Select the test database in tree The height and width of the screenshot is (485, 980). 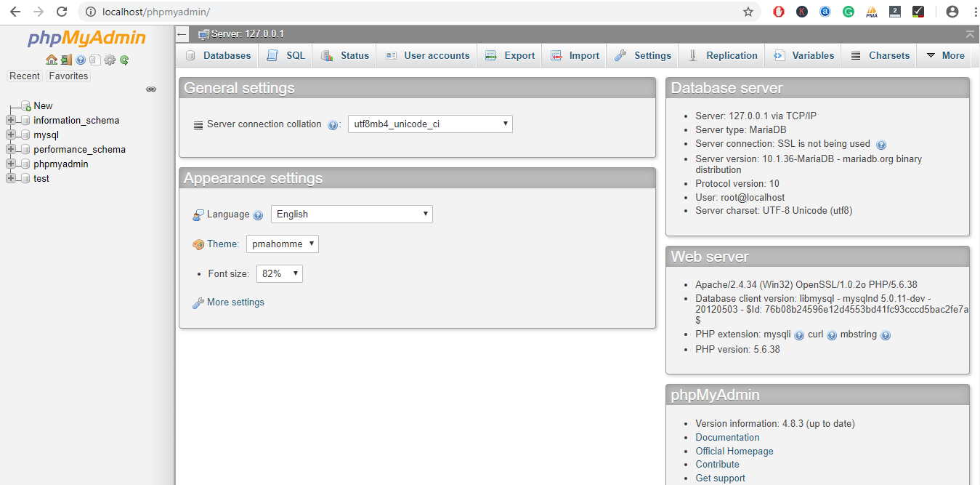[x=41, y=179]
